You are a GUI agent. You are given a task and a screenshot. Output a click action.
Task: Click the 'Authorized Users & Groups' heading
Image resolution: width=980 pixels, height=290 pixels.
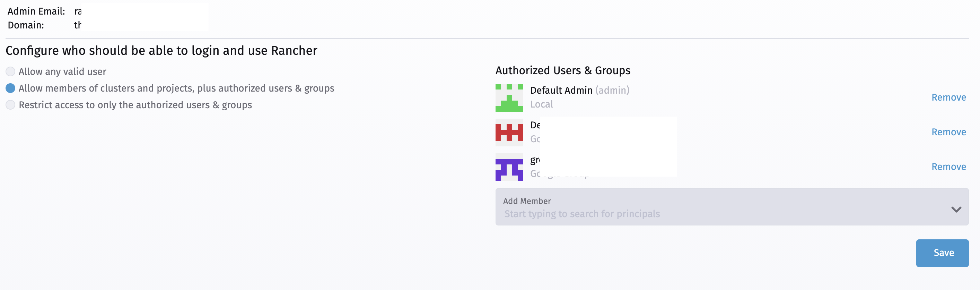(563, 70)
